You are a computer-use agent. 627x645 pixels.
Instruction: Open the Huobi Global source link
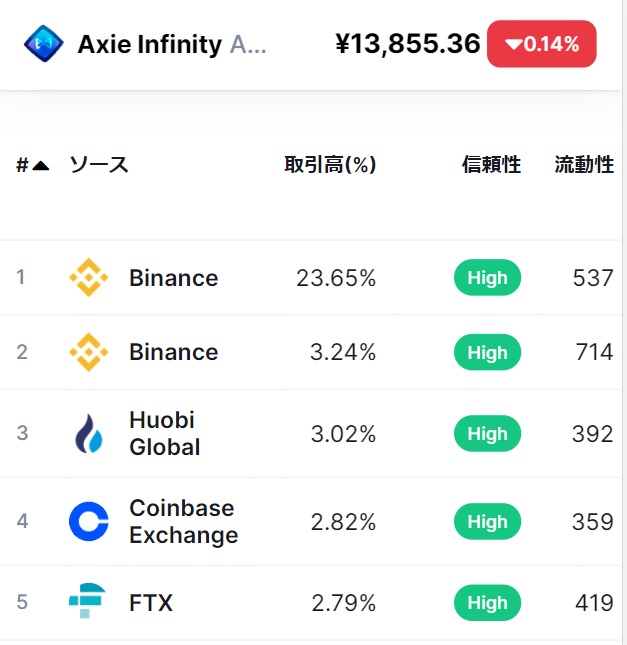point(164,434)
